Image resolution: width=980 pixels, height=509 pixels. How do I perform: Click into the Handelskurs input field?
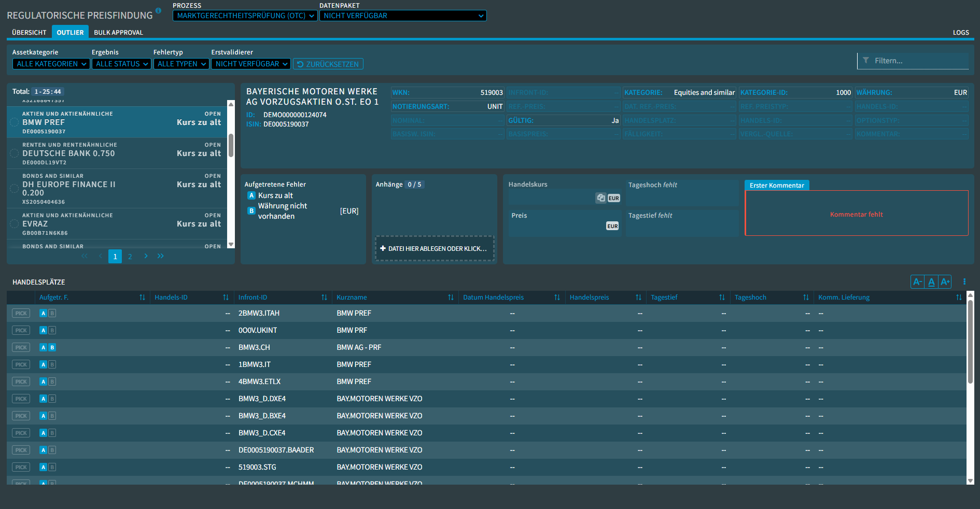click(x=565, y=197)
